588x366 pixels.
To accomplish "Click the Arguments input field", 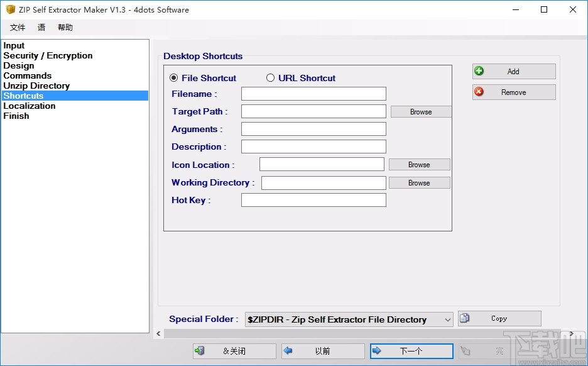I will [313, 129].
